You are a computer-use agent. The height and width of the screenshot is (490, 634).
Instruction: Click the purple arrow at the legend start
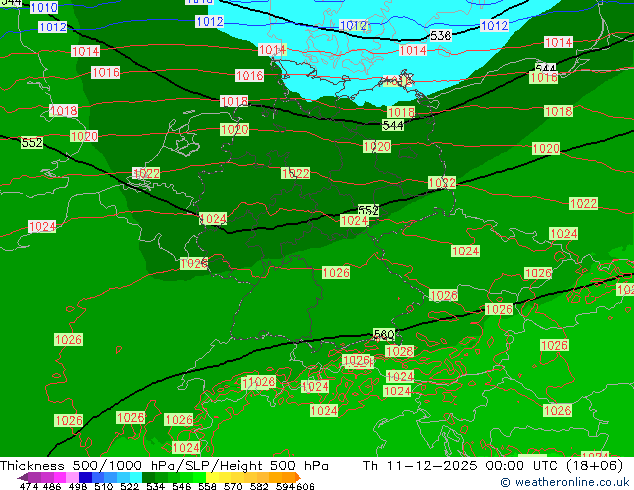[x=22, y=477]
